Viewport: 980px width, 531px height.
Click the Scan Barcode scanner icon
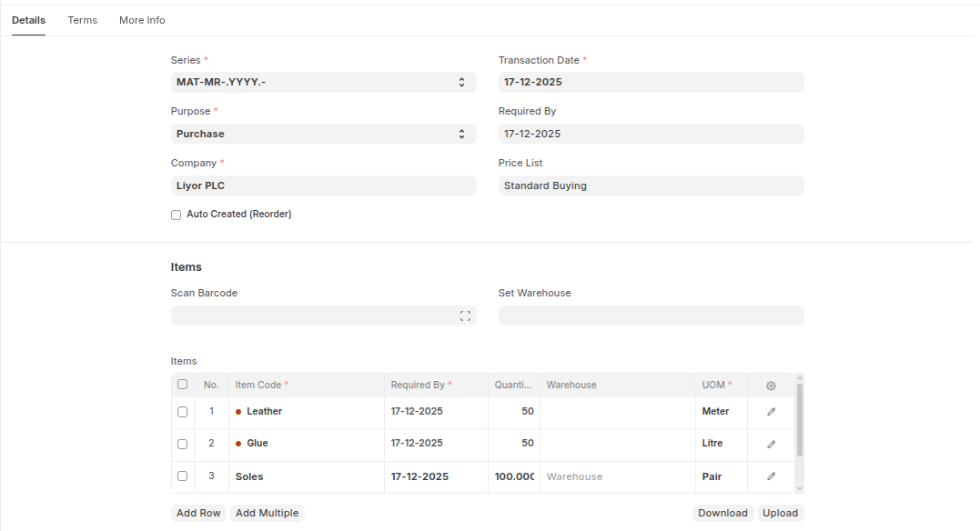pyautogui.click(x=465, y=316)
